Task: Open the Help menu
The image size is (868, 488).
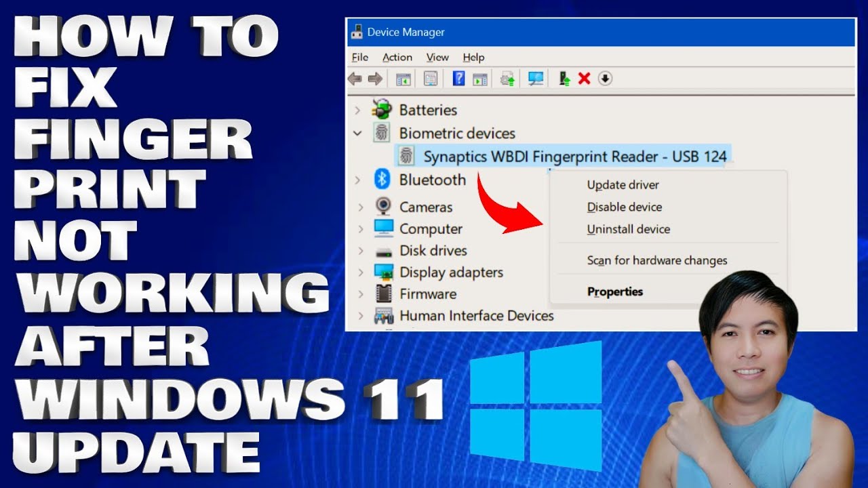Action: coord(473,57)
